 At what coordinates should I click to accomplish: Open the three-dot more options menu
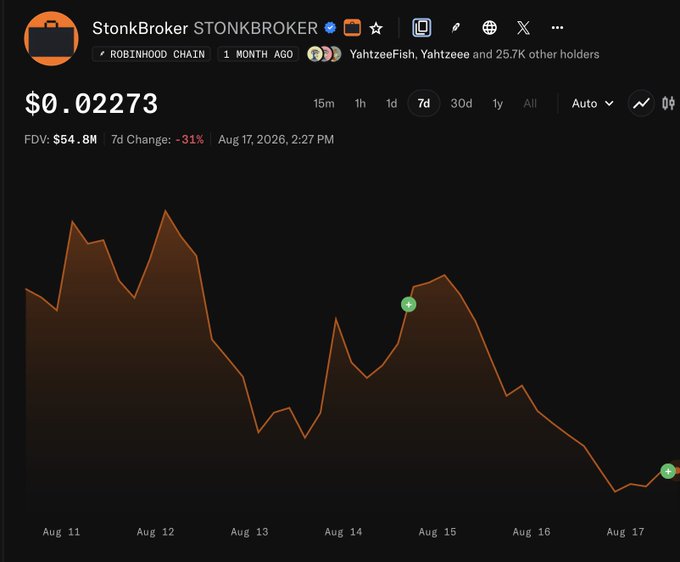point(557,28)
